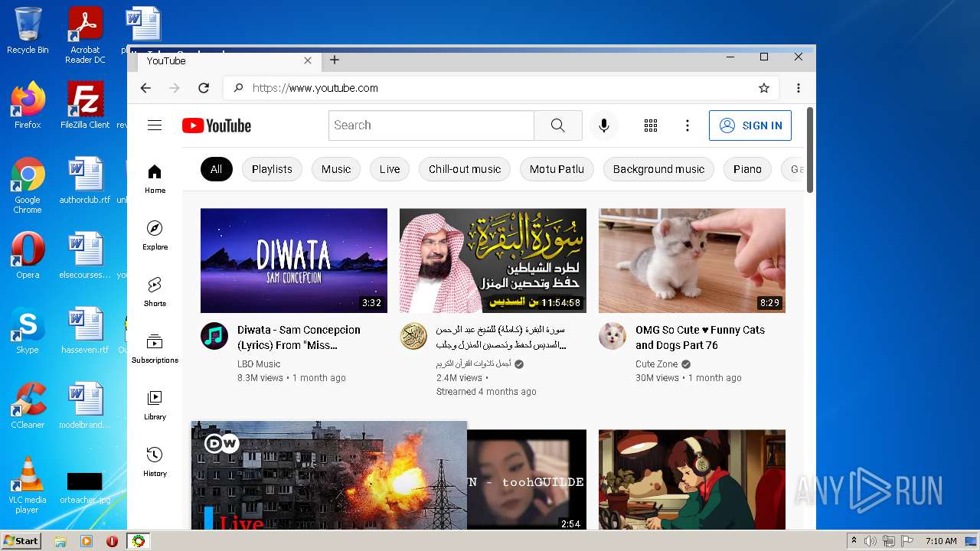
Task: Click taskbar media player icon
Action: 87,541
